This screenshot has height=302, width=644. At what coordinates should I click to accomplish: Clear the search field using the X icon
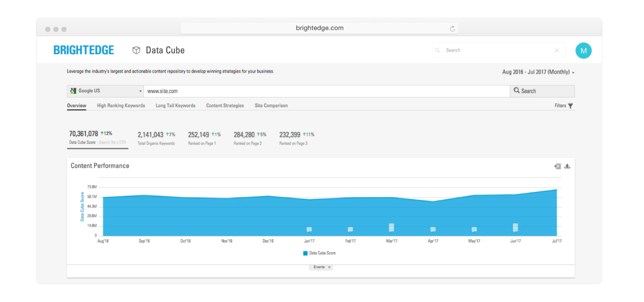click(557, 50)
